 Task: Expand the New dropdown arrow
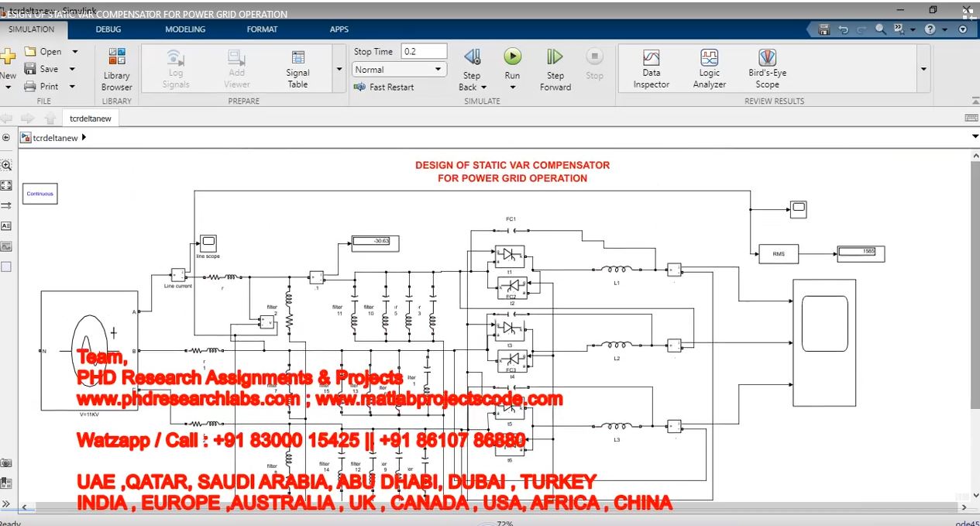pyautogui.click(x=8, y=87)
